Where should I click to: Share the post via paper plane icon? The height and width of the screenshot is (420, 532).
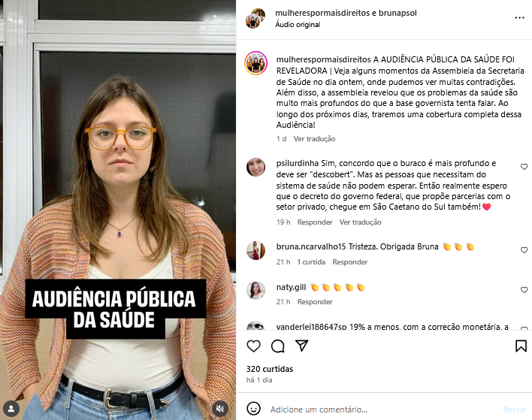coord(301,346)
